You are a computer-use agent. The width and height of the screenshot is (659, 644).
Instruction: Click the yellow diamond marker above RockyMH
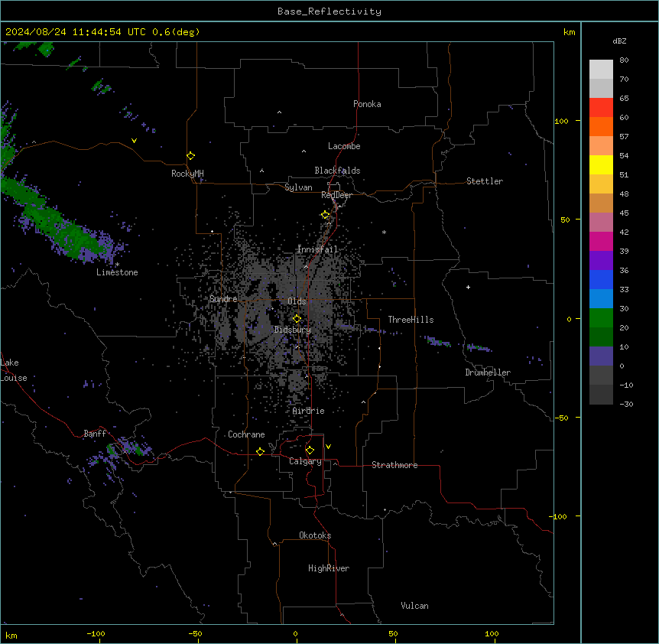(x=190, y=156)
